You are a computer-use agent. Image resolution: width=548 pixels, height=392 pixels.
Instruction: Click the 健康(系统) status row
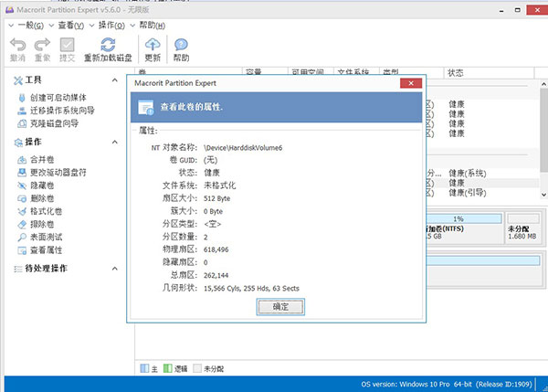pyautogui.click(x=468, y=173)
